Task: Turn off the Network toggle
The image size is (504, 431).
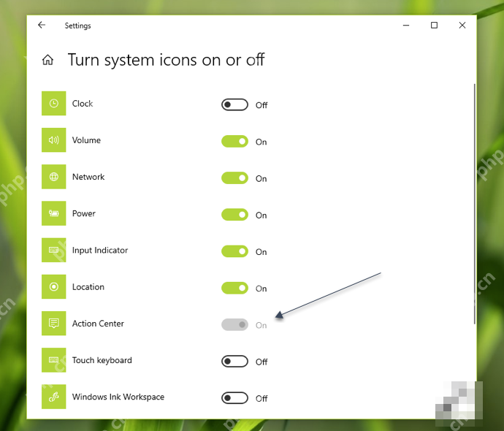Action: click(x=234, y=178)
